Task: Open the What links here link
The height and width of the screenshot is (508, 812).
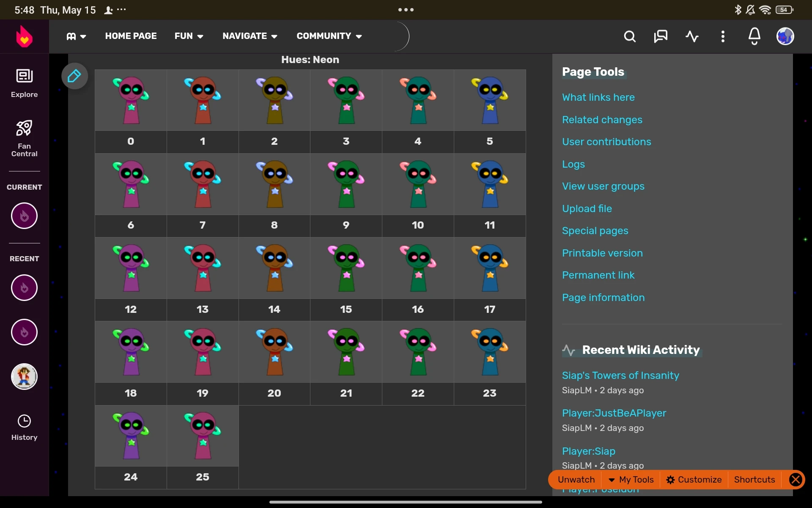Action: [598, 97]
